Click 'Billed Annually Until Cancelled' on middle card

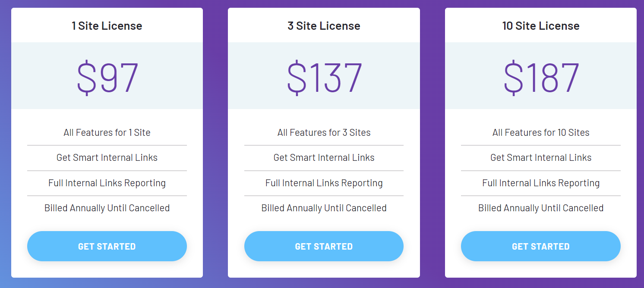324,208
